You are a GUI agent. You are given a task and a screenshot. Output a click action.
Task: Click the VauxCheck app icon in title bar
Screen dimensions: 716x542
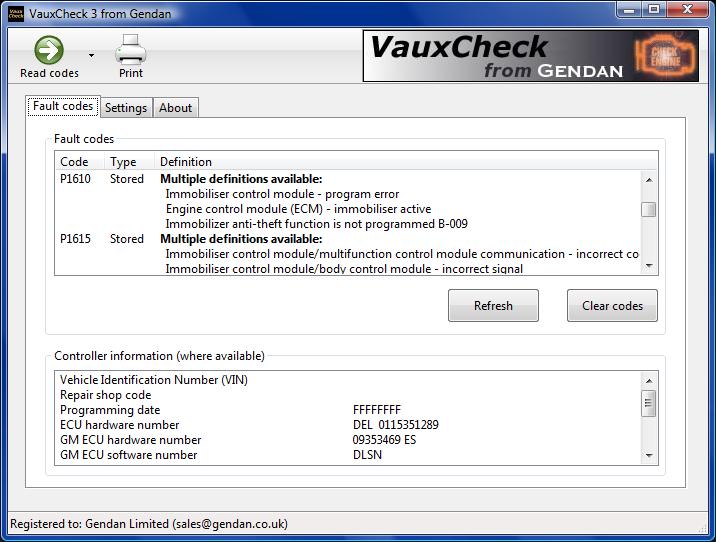16,13
